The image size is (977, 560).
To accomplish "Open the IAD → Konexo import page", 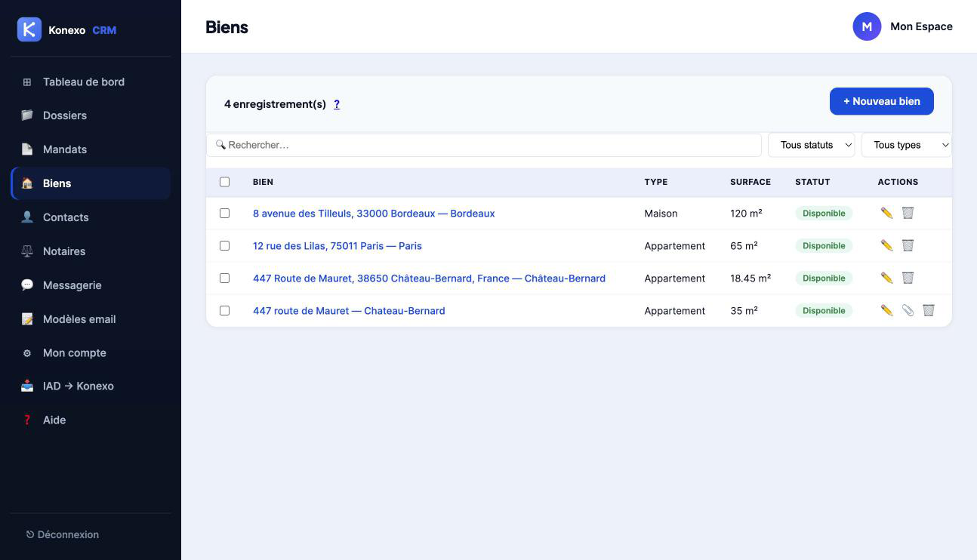I will tap(91, 386).
